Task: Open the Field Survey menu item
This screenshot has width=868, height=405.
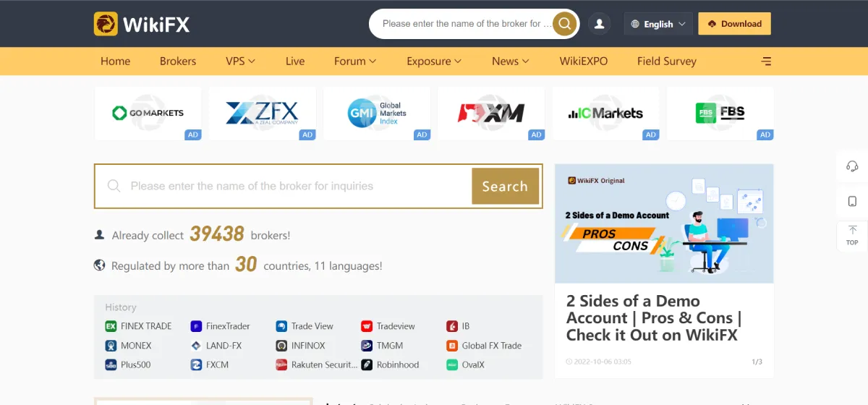Action: click(x=667, y=61)
